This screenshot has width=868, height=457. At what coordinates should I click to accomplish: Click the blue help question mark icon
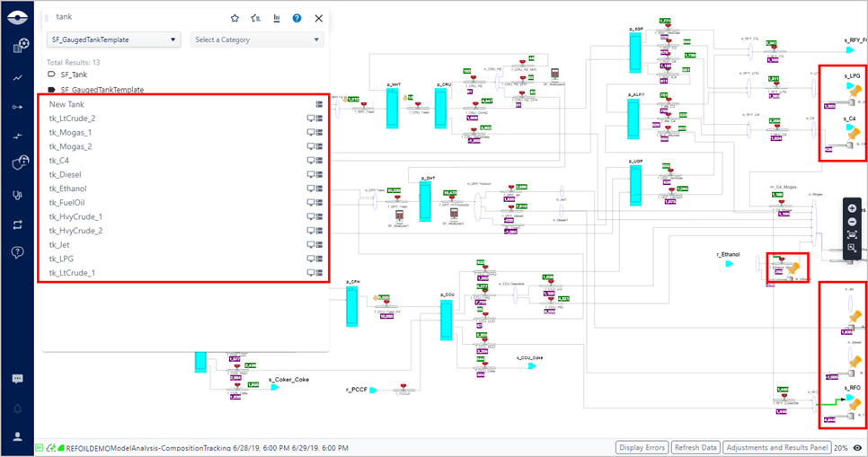coord(297,18)
